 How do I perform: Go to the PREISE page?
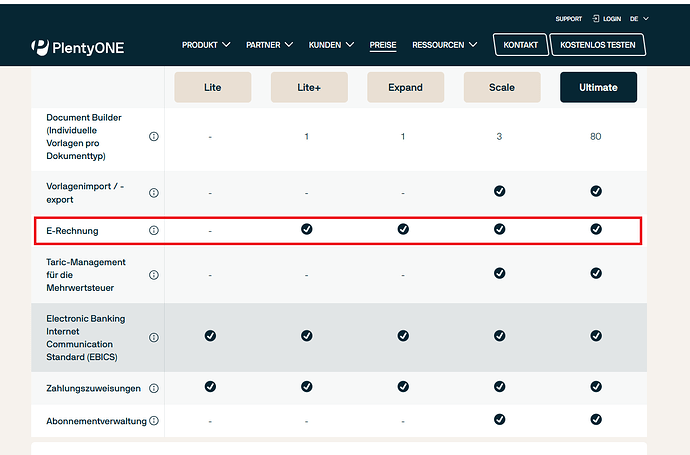[x=383, y=45]
